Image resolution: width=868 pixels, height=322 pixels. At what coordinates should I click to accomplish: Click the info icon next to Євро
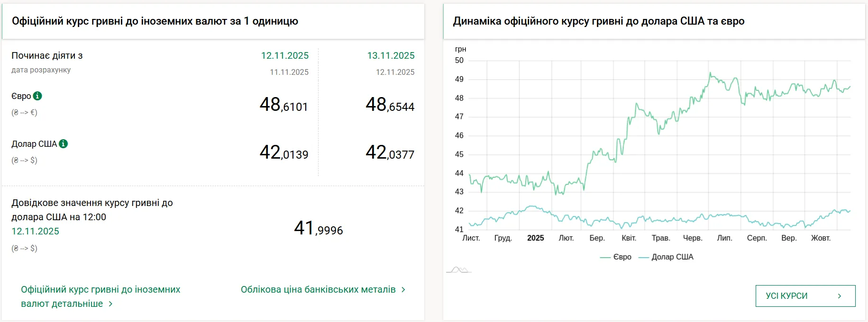(x=37, y=96)
